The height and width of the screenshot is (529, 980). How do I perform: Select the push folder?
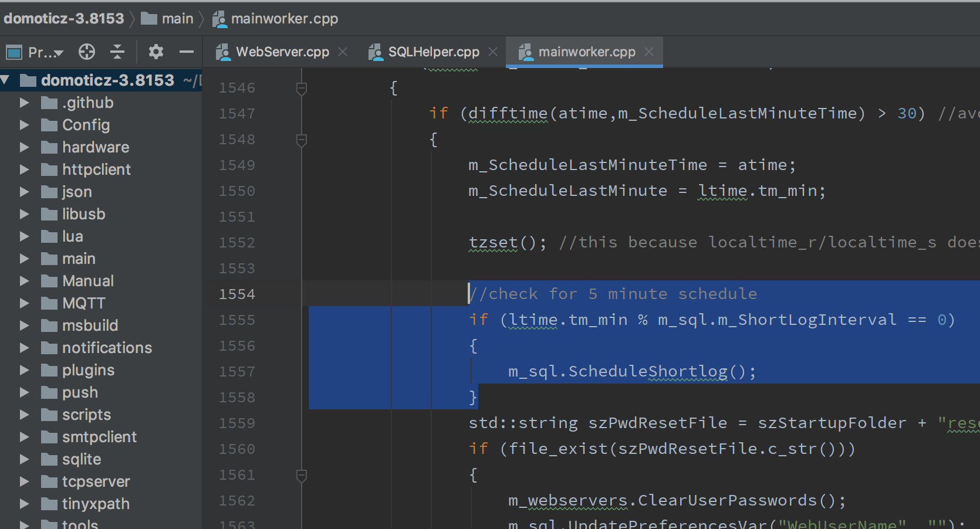pyautogui.click(x=80, y=392)
